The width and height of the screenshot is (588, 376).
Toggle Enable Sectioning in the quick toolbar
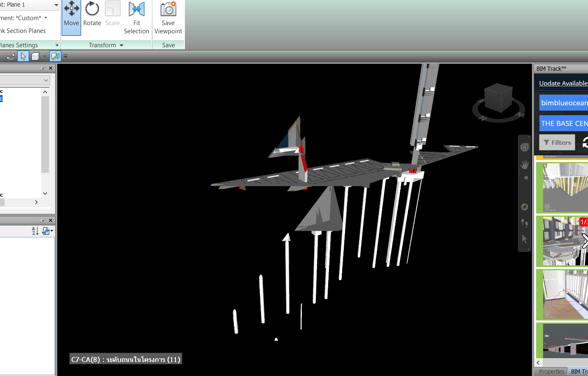[x=55, y=56]
